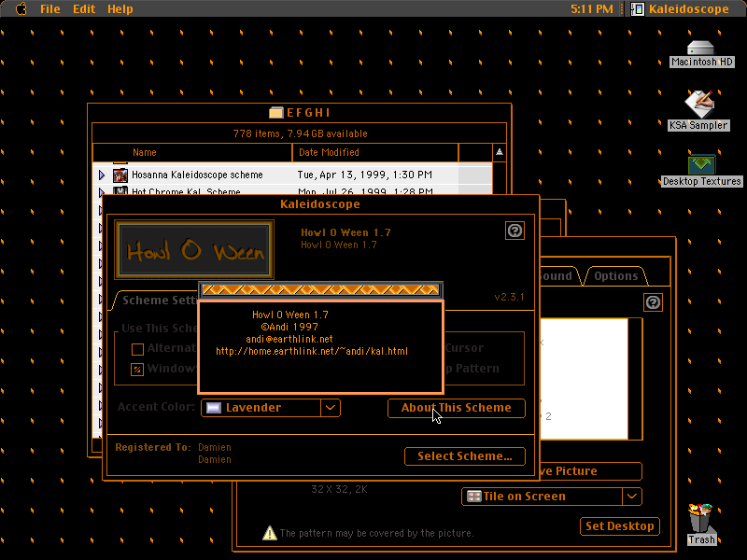The height and width of the screenshot is (560, 747).
Task: Click the v2.3.1 version label
Action: [x=509, y=297]
